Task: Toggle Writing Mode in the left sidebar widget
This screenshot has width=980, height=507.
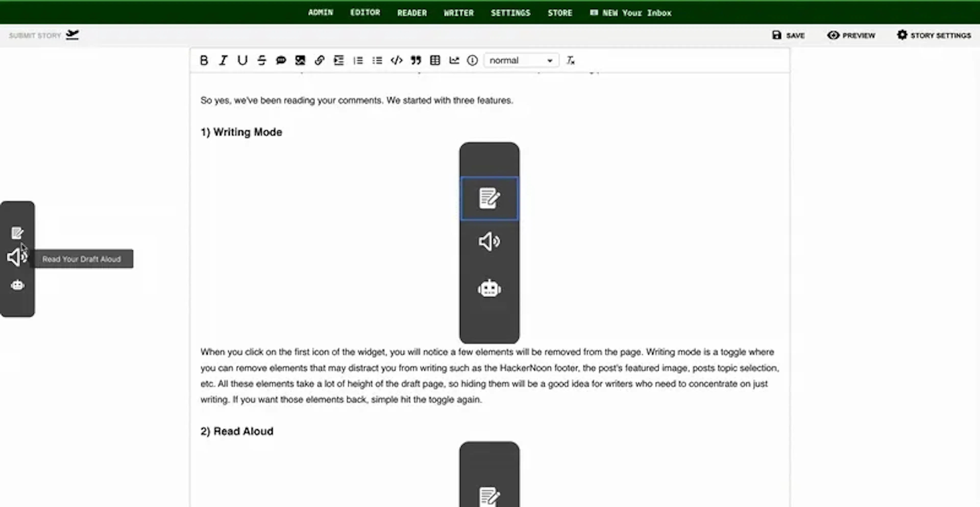Action: tap(17, 233)
